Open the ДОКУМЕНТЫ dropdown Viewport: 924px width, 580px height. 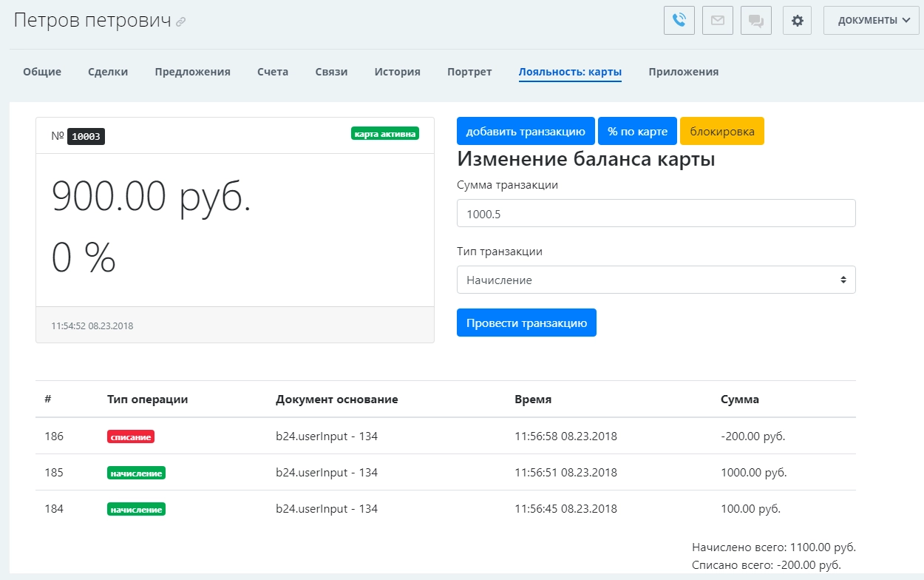pyautogui.click(x=871, y=20)
